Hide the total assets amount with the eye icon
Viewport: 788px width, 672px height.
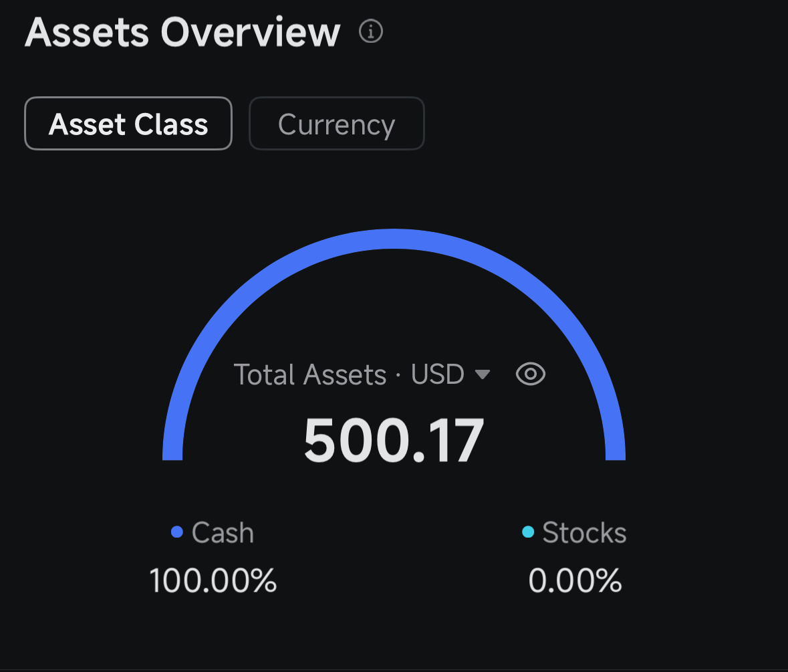531,374
